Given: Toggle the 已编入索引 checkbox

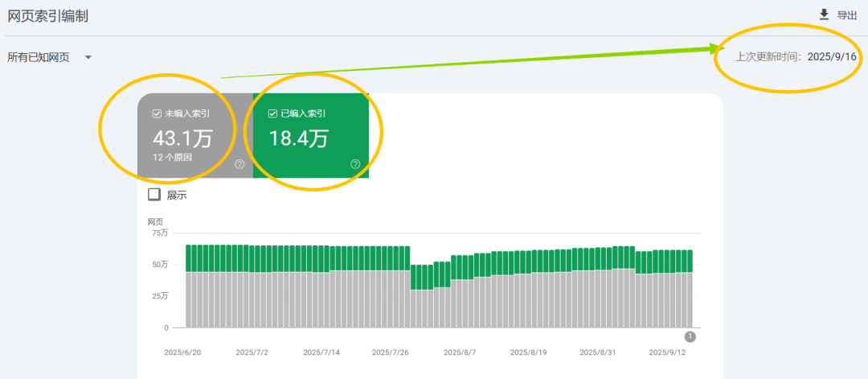Looking at the screenshot, I should (x=272, y=114).
